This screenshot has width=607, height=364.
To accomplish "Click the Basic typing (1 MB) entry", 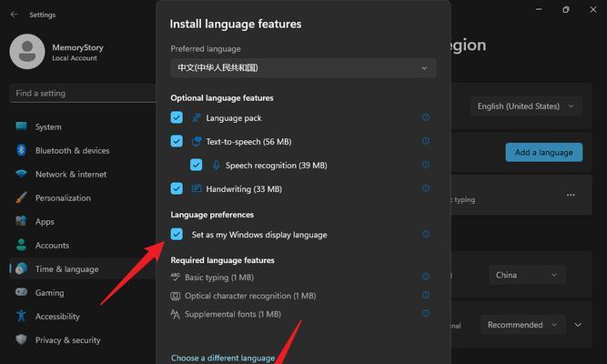I will click(219, 278).
